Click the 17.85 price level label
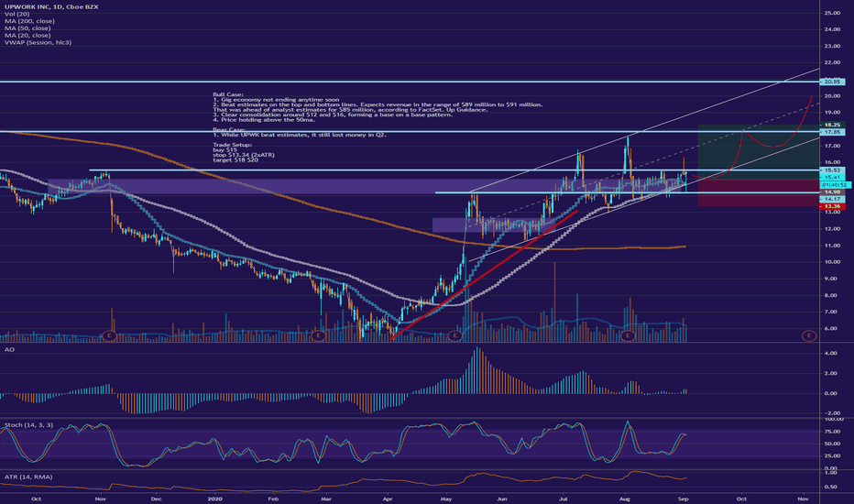 coord(832,132)
